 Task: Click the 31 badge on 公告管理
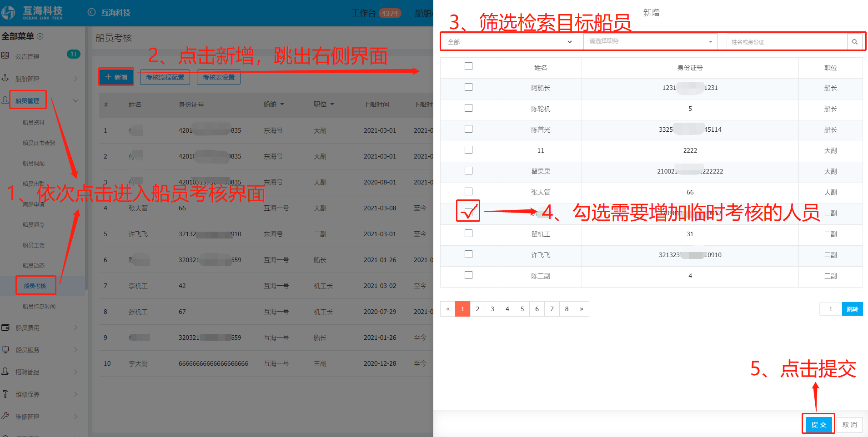(x=73, y=54)
